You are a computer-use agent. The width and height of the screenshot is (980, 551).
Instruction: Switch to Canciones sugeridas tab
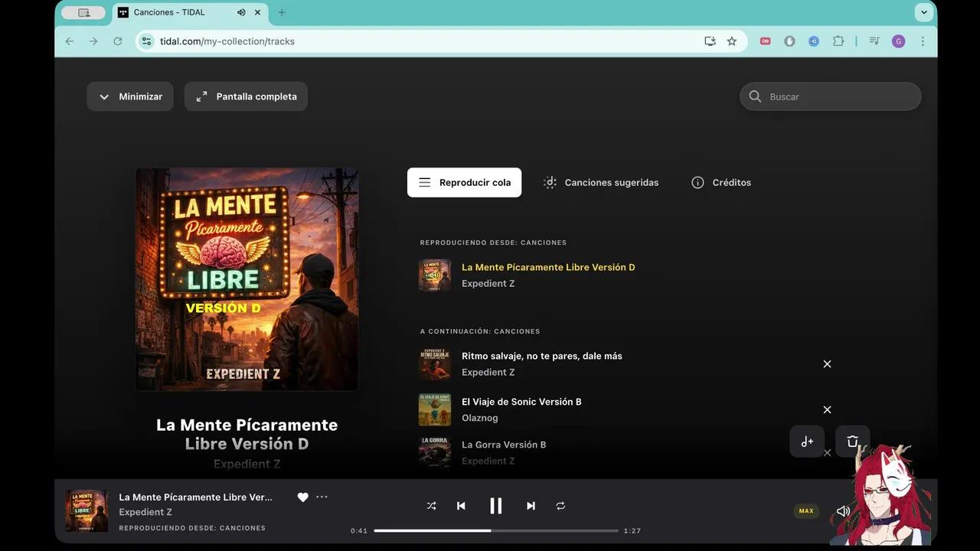pyautogui.click(x=601, y=182)
